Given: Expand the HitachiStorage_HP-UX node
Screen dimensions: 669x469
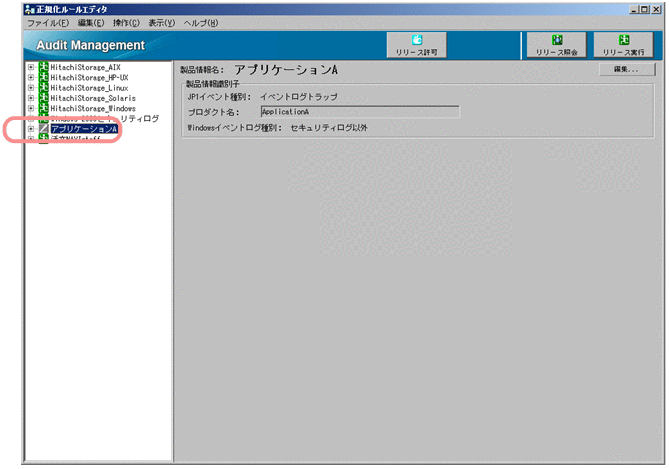Looking at the screenshot, I should pos(31,77).
